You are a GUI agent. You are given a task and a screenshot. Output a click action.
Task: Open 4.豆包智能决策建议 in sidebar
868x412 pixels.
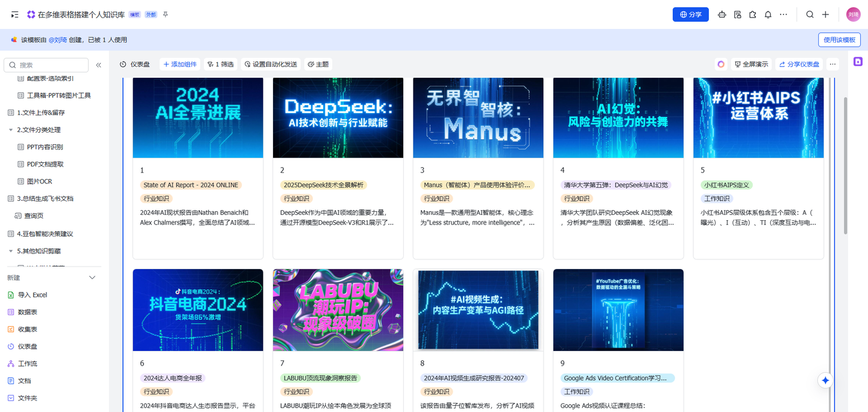45,233
